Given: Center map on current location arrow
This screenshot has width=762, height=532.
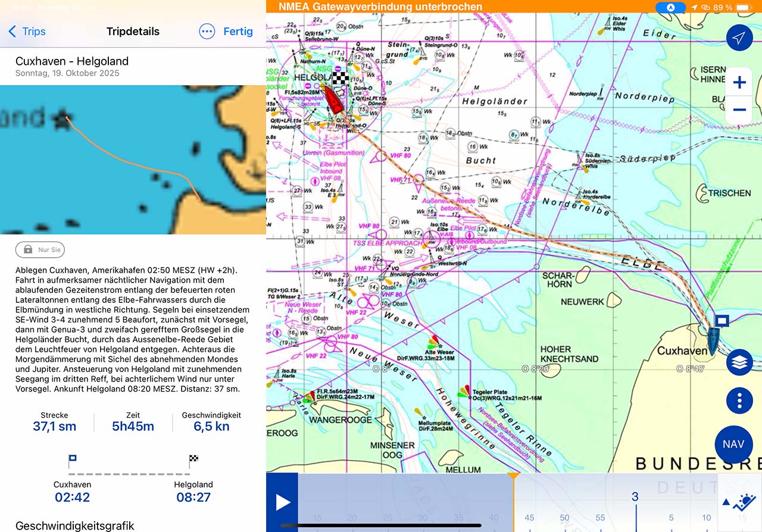Looking at the screenshot, I should pyautogui.click(x=739, y=38).
